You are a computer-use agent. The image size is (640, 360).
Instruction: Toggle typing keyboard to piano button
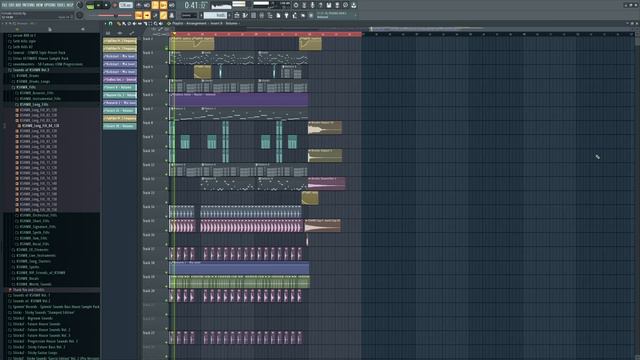click(x=139, y=16)
